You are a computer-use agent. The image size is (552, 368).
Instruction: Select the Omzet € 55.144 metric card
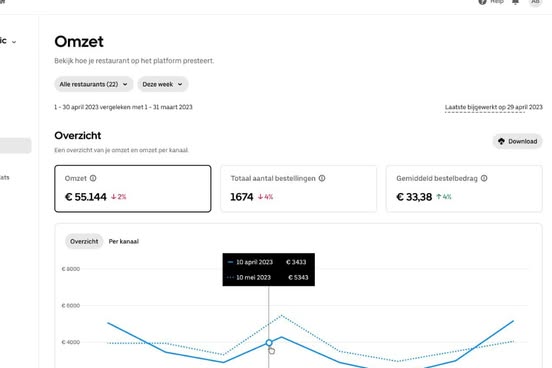click(133, 189)
